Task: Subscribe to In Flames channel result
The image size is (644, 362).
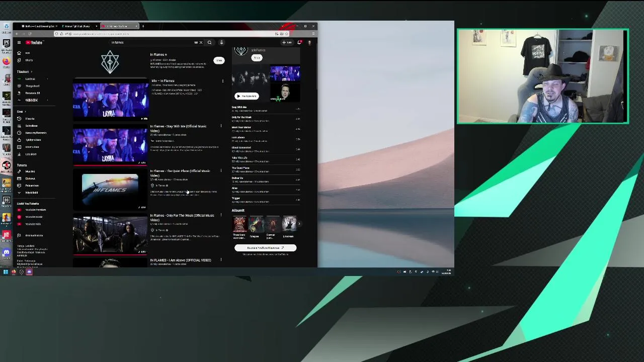Action: tap(219, 60)
